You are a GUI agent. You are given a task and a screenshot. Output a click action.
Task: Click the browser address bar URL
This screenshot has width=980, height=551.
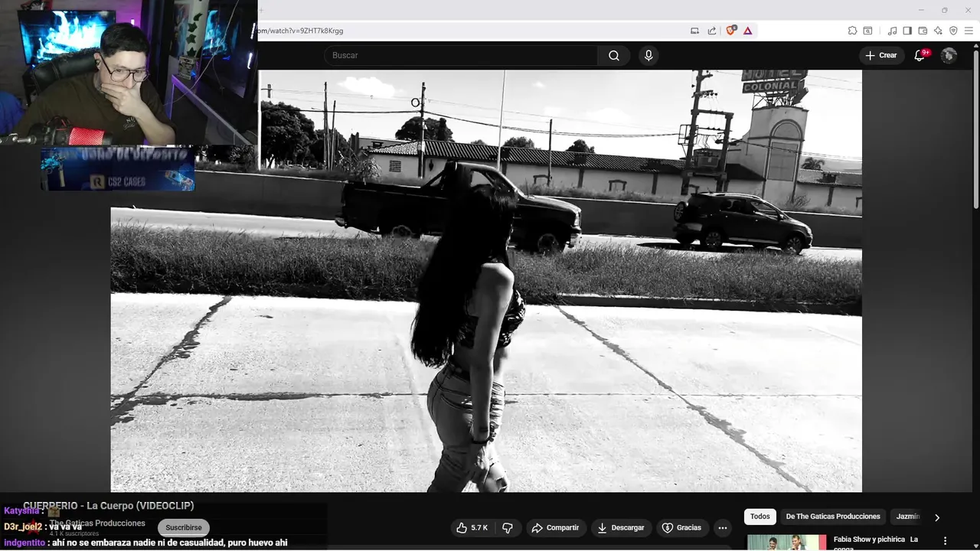click(301, 31)
